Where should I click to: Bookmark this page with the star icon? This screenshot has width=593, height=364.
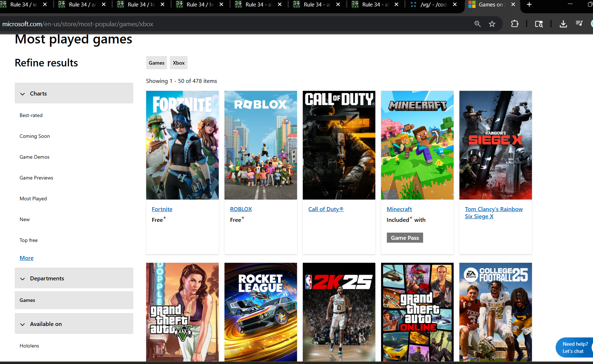492,24
